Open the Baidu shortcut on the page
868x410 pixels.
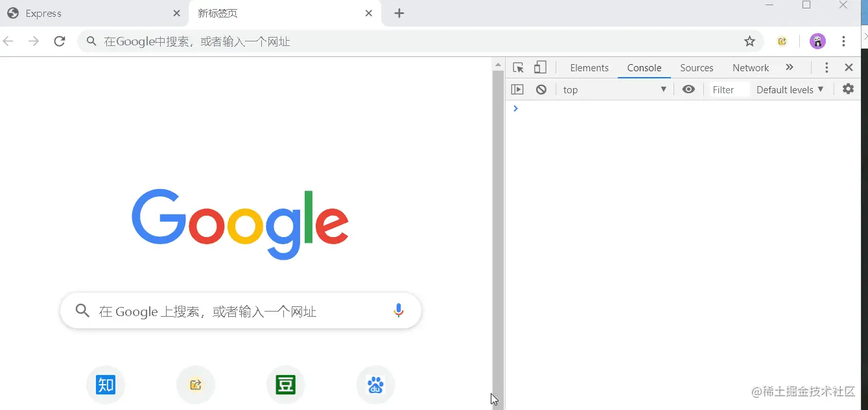(x=375, y=384)
